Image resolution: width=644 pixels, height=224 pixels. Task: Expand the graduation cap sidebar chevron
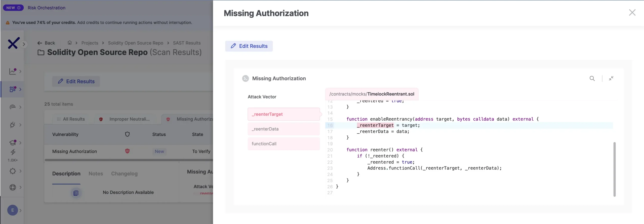click(x=20, y=143)
